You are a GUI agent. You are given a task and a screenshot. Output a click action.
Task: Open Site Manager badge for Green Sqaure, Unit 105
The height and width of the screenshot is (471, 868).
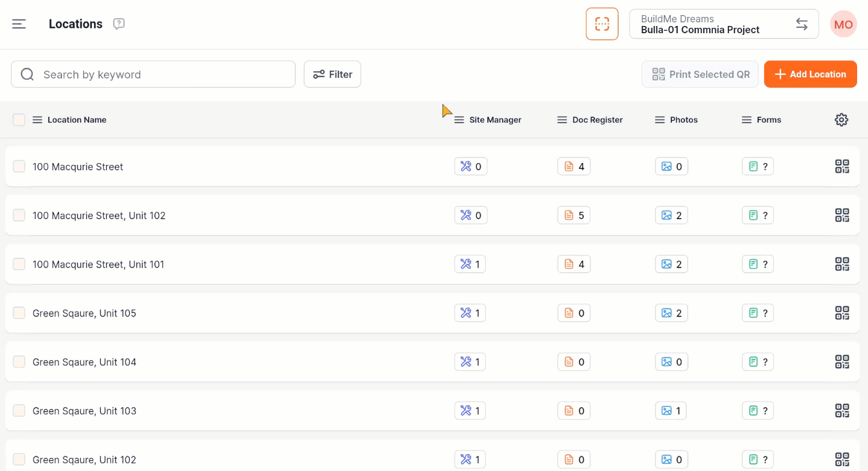tap(470, 313)
